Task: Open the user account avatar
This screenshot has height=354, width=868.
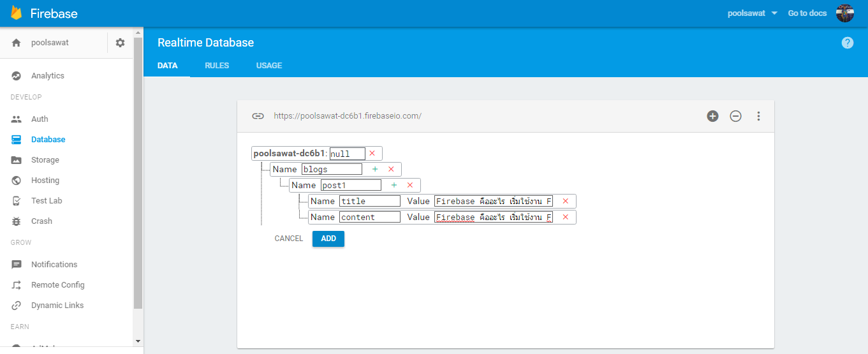Action: [x=845, y=13]
